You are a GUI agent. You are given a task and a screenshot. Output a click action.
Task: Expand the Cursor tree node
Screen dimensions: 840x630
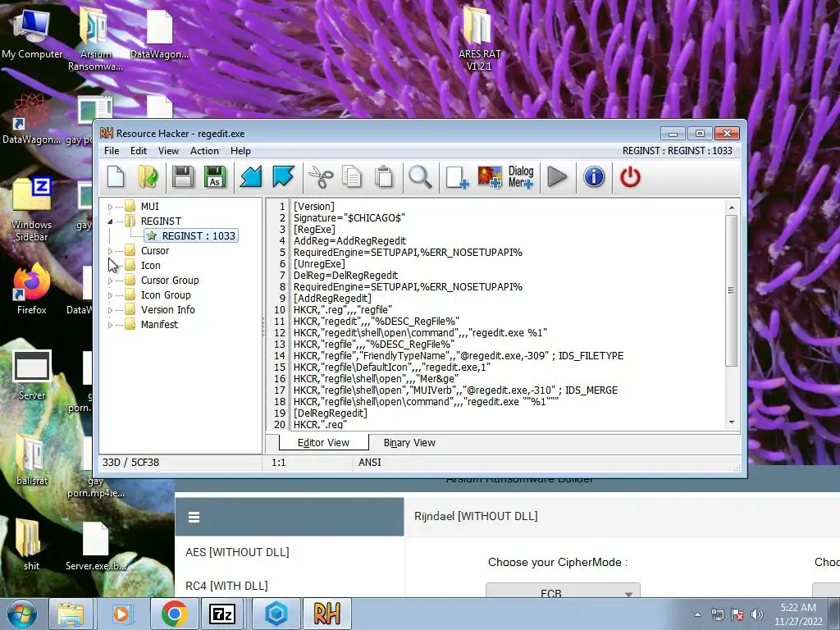point(111,251)
